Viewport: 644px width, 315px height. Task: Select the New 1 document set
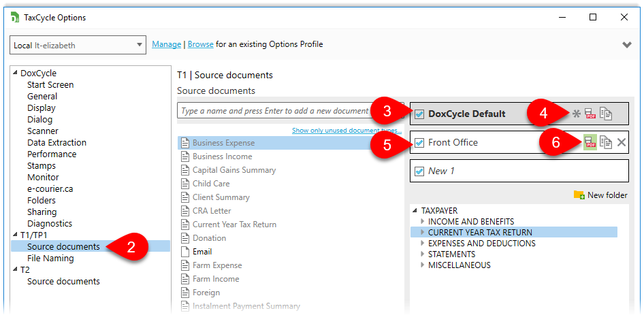click(519, 171)
